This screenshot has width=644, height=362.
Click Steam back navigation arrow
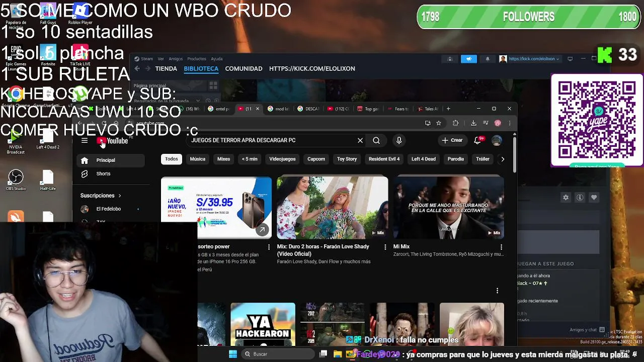point(137,69)
